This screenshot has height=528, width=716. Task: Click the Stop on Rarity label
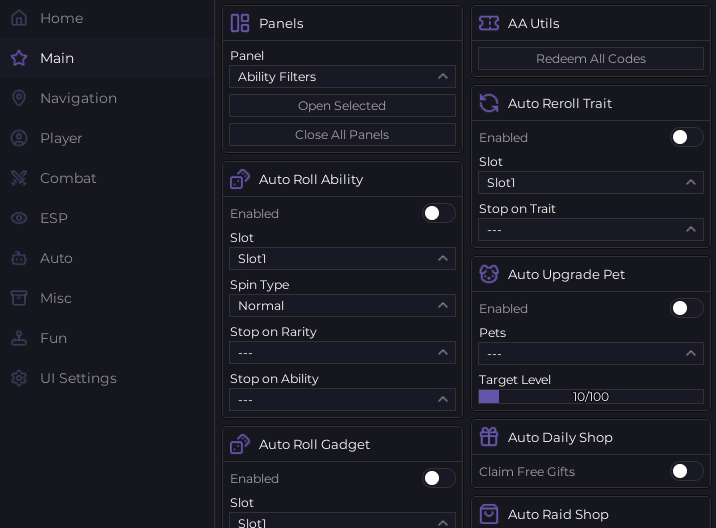[x=273, y=332]
